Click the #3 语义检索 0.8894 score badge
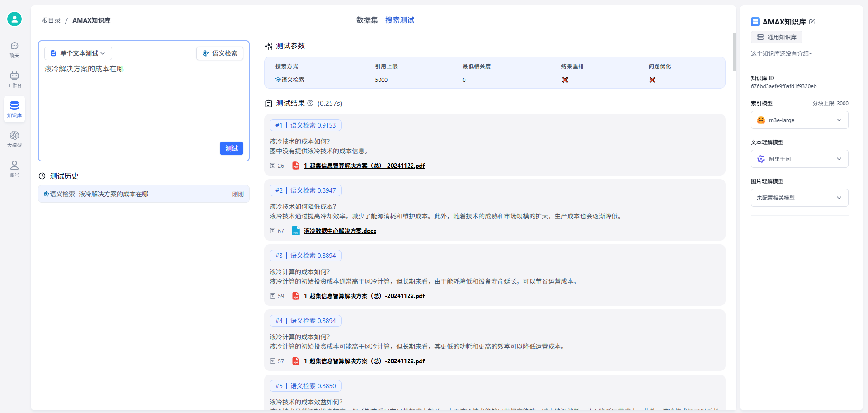This screenshot has width=868, height=413. (x=306, y=256)
